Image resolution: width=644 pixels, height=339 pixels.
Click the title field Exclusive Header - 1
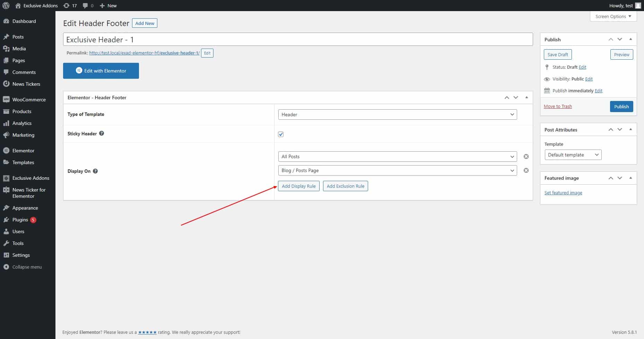pos(298,39)
